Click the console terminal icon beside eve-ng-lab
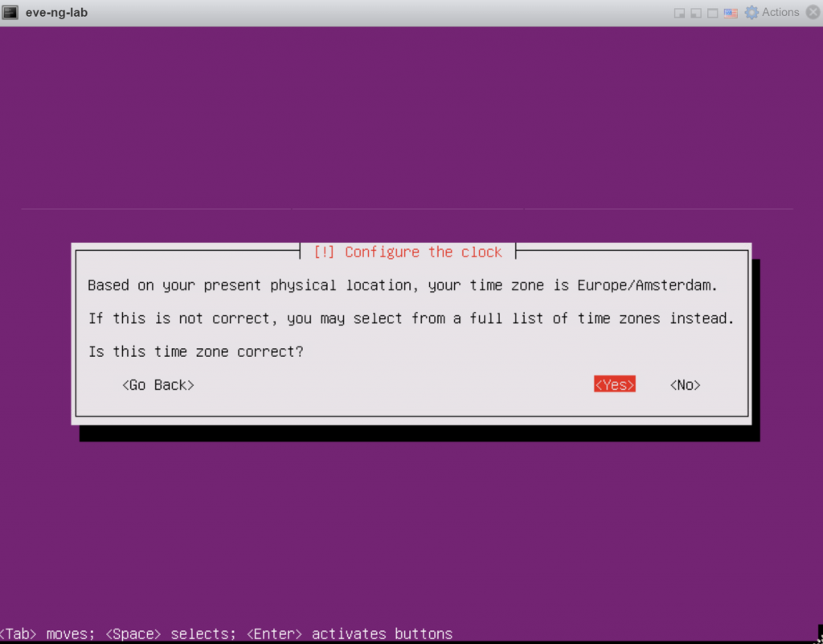Screen dimensions: 823x644 click(10, 12)
